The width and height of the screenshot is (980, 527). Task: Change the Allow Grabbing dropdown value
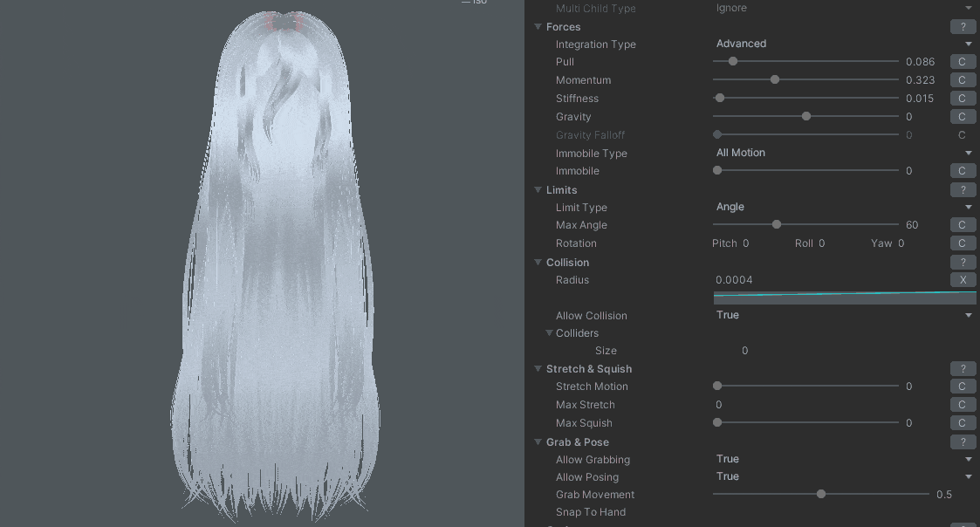tap(843, 459)
